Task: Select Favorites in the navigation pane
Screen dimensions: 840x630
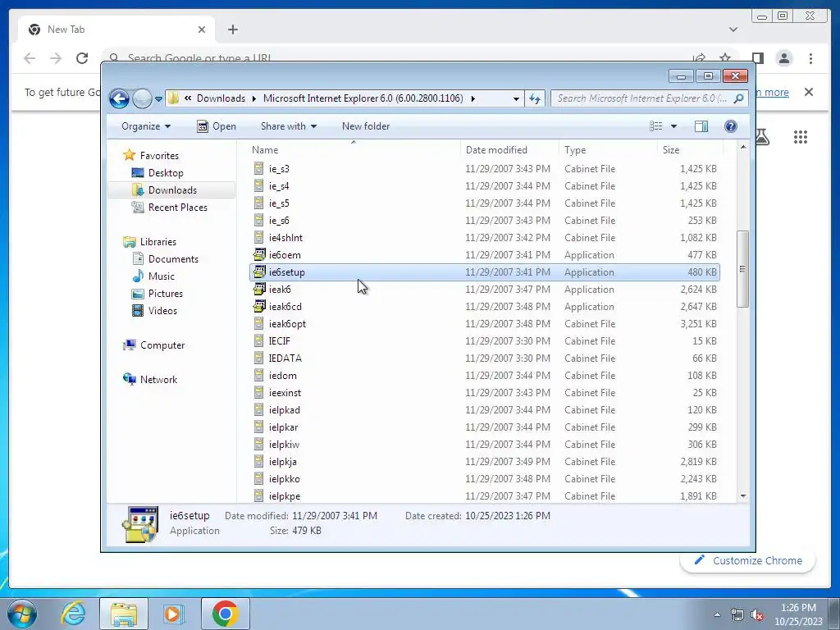Action: tap(159, 156)
